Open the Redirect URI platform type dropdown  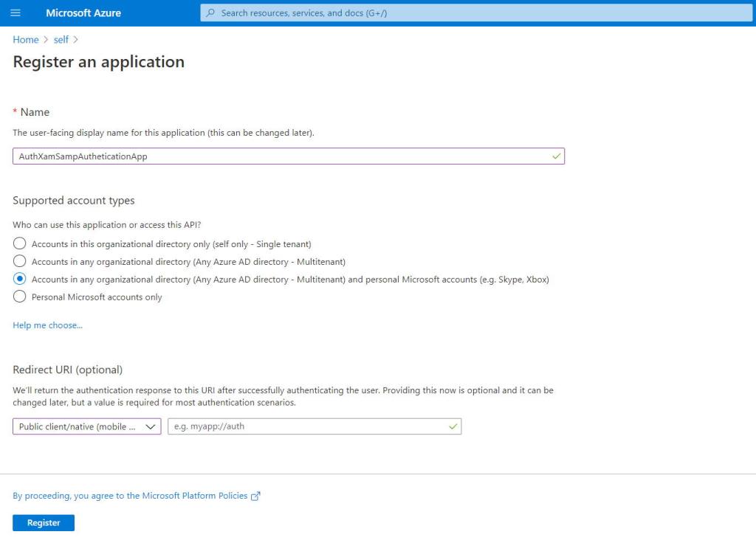pyautogui.click(x=149, y=426)
